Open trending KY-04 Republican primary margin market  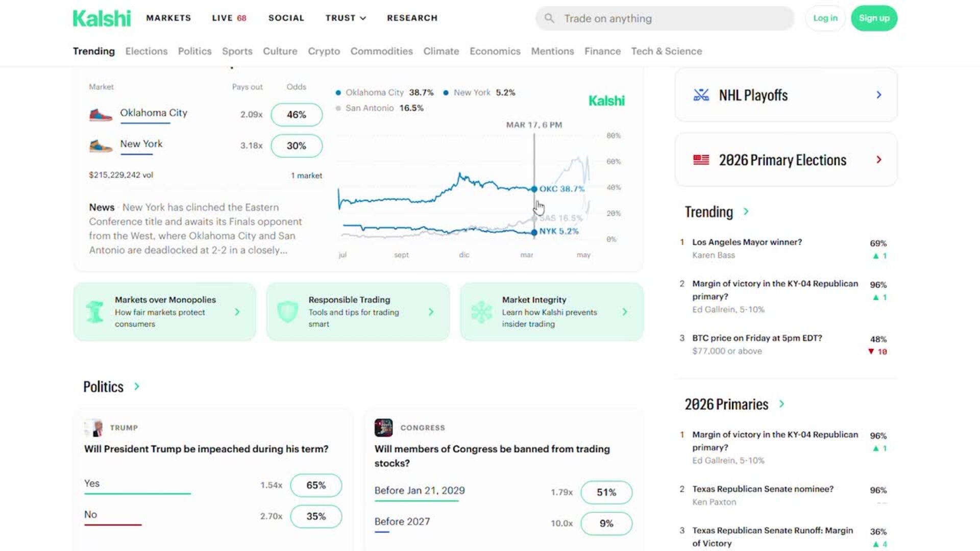(775, 290)
